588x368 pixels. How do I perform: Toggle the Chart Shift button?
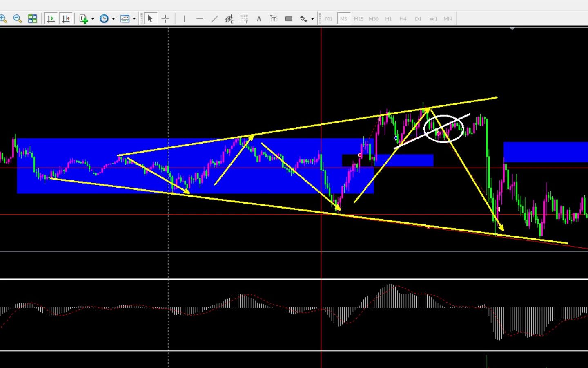[66, 18]
